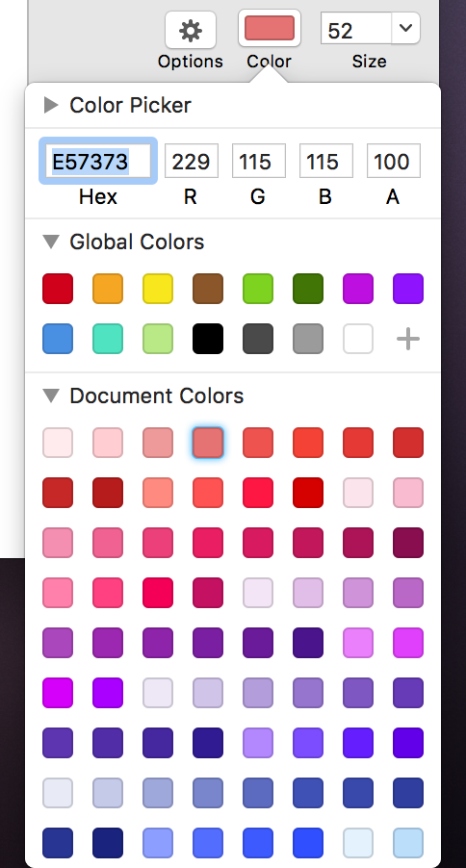Choose the black global color swatch
The width and height of the screenshot is (466, 868).
[208, 339]
